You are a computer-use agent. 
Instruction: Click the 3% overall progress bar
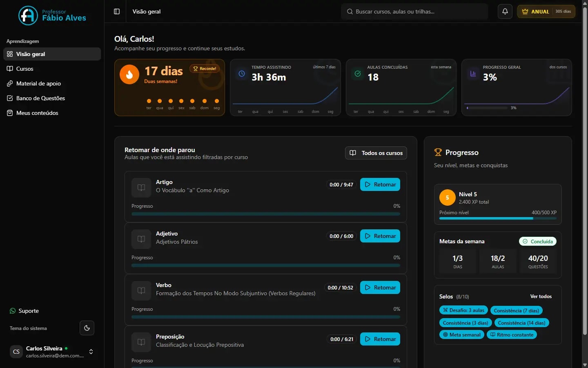point(487,108)
